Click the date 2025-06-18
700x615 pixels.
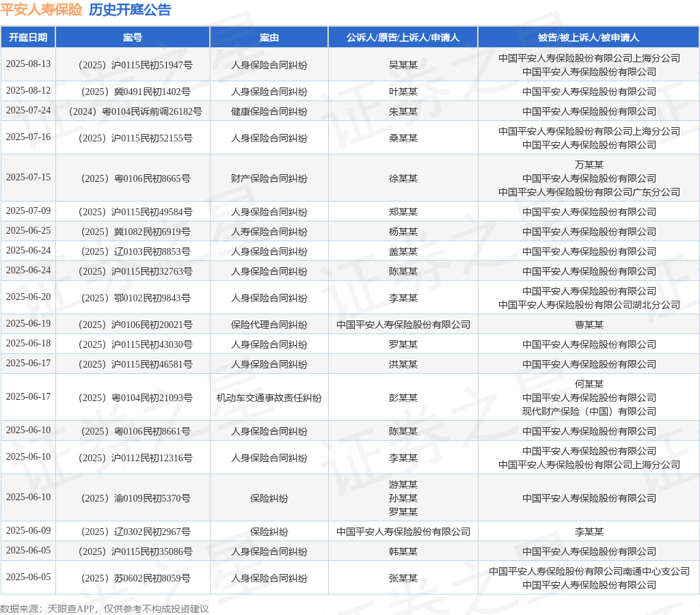click(28, 343)
